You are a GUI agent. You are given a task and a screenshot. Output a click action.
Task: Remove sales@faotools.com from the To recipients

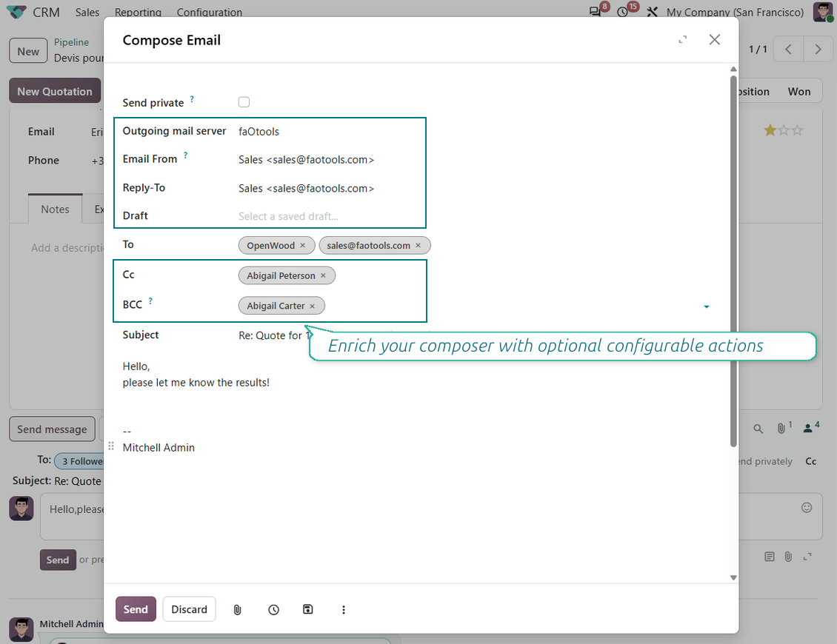click(x=418, y=246)
